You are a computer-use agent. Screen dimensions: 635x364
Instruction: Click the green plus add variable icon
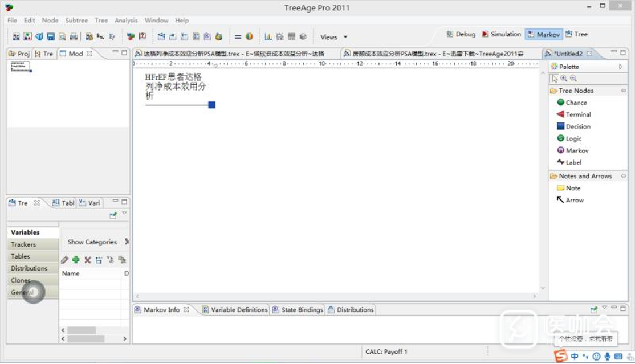[76, 260]
